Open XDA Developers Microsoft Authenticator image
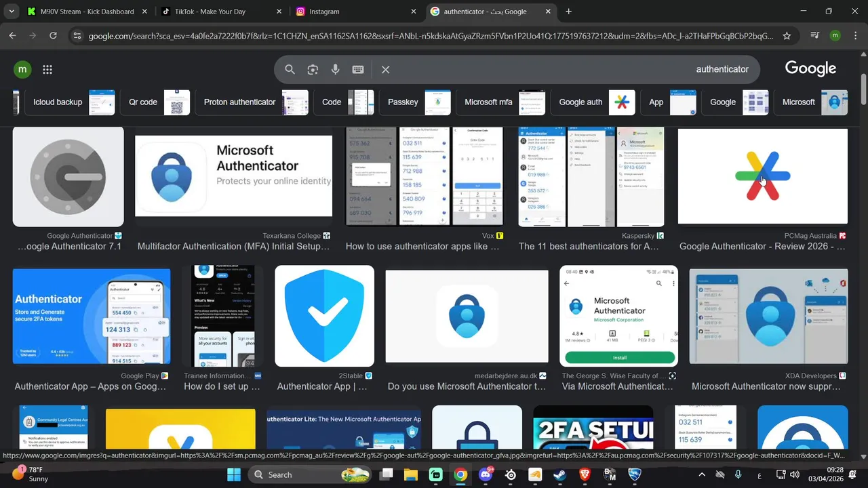Viewport: 868px width, 488px height. tap(768, 317)
